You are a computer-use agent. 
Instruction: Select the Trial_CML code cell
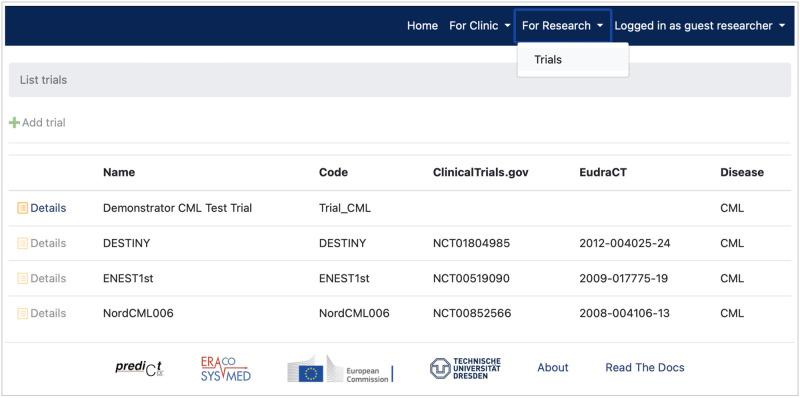345,208
